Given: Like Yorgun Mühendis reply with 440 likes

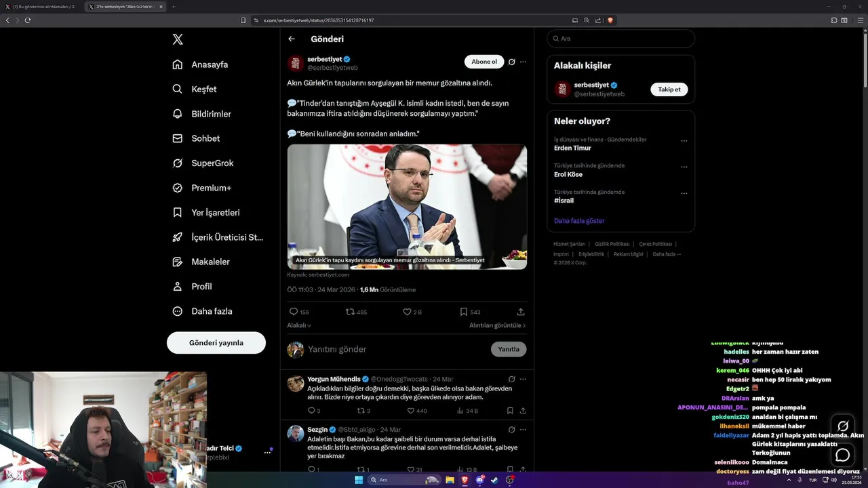Looking at the screenshot, I should coord(417,411).
